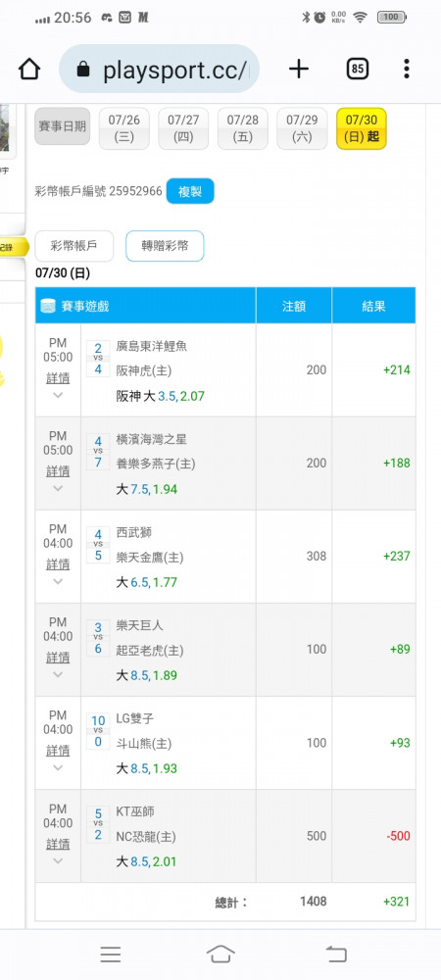Viewport: 441px width, 980px height.
Task: Select the 07/28 (五) date tab
Action: point(242,128)
